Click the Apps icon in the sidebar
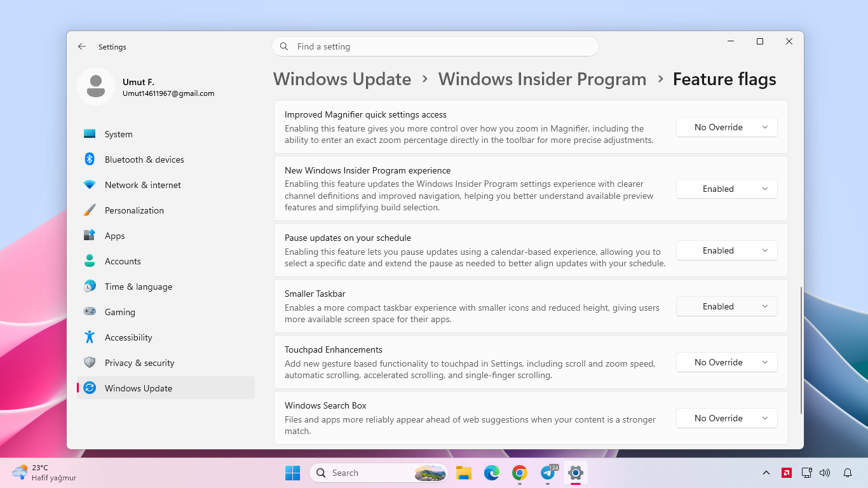This screenshot has height=488, width=868. click(90, 236)
